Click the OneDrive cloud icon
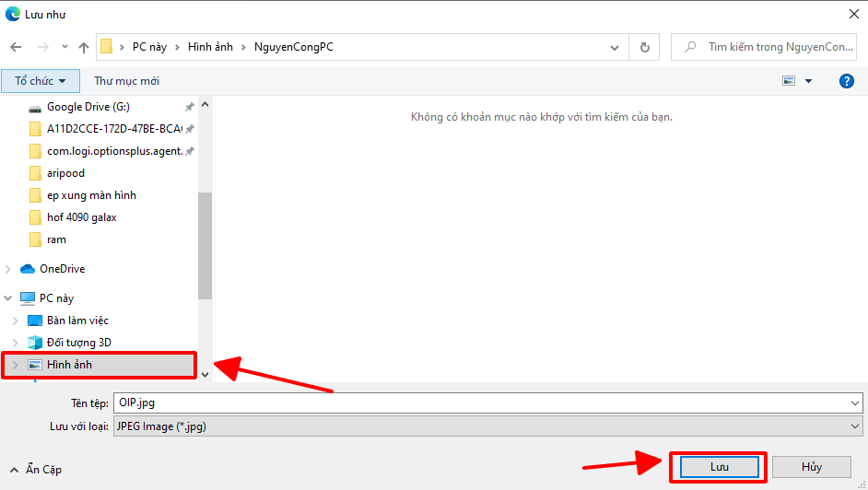 pos(28,269)
